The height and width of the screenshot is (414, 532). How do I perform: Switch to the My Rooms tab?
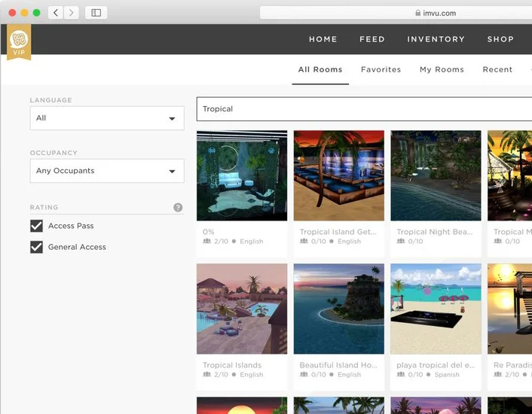(442, 69)
